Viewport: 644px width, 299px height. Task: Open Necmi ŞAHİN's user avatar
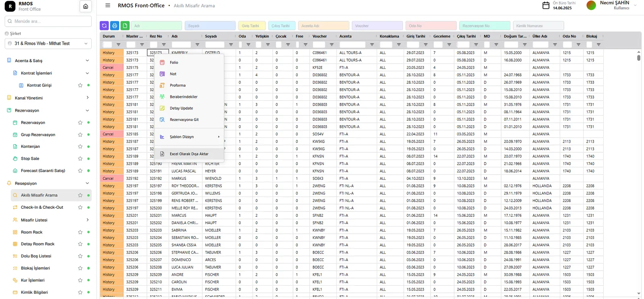(x=591, y=5)
